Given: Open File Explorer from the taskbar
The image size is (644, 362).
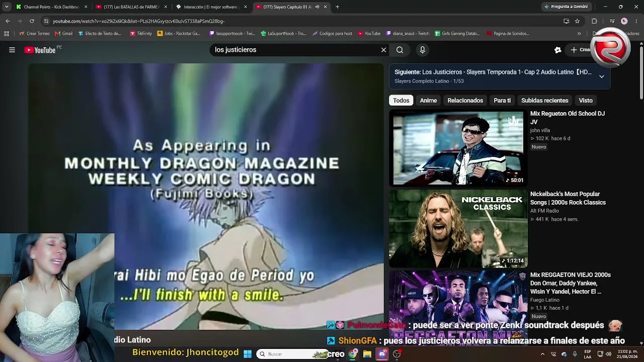Looking at the screenshot, I should (x=367, y=354).
